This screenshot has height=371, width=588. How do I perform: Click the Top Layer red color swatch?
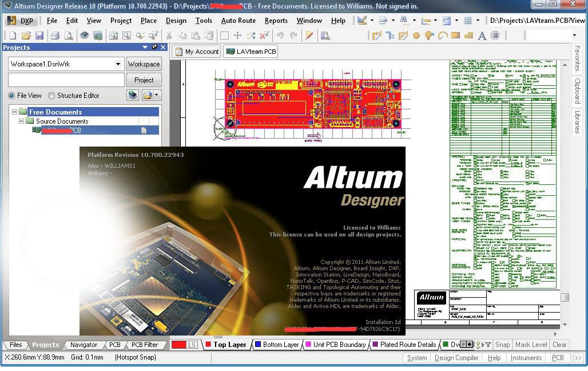pos(208,344)
